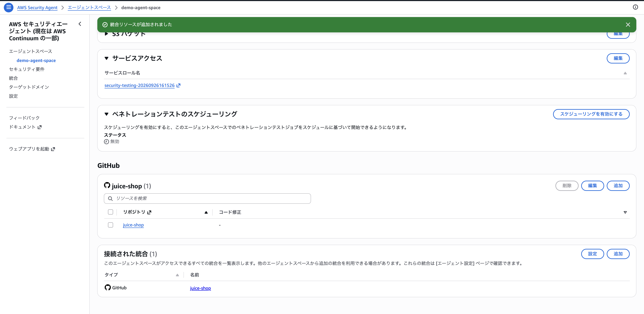Go to AWS Security Agent breadcrumb
Image resolution: width=644 pixels, height=314 pixels.
click(37, 7)
